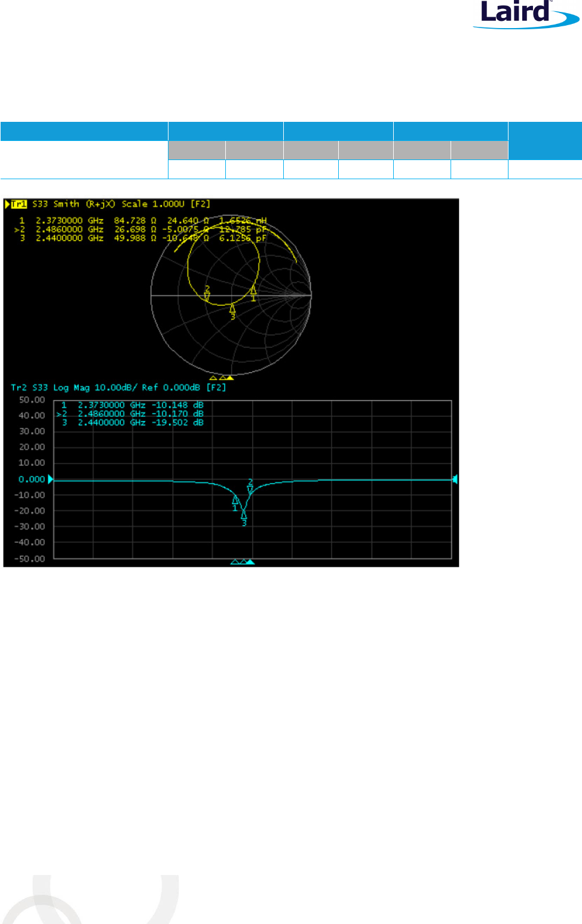582x924 pixels.
Task: Select Smith marker row 2.4400000 GHz 49.988 Ω
Action: click(x=142, y=238)
